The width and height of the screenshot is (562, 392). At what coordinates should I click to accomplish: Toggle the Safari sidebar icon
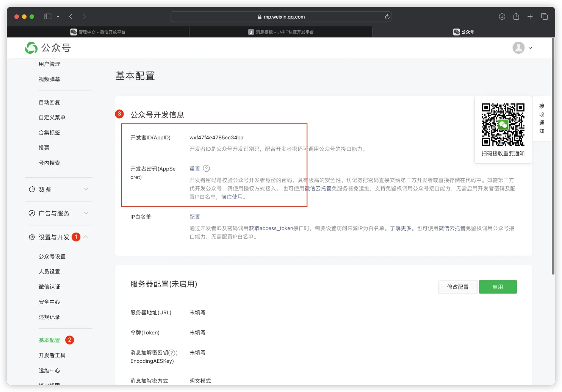tap(47, 17)
